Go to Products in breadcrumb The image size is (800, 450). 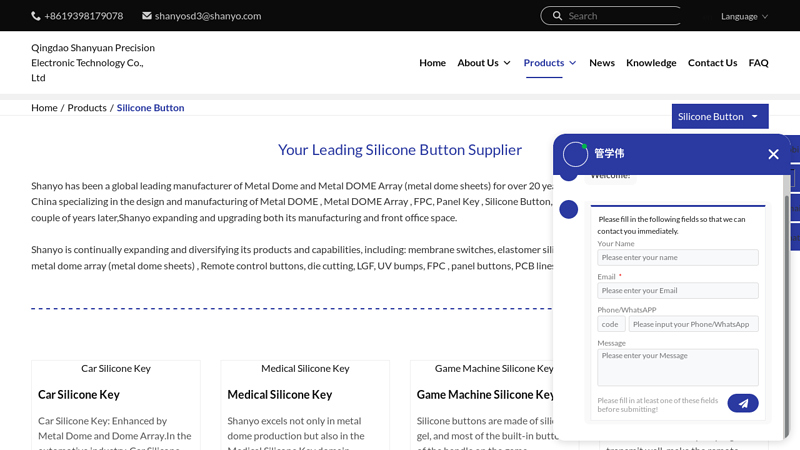click(87, 108)
